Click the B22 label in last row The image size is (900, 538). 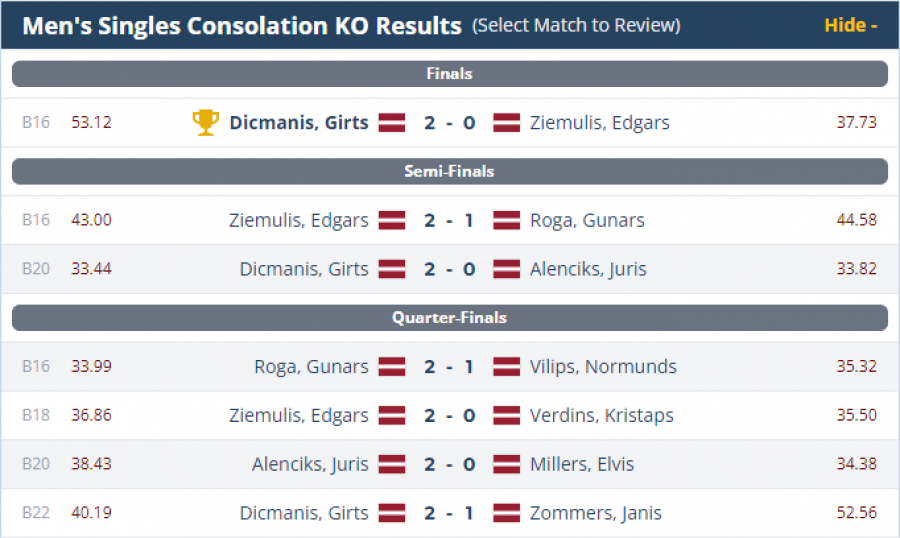36,514
